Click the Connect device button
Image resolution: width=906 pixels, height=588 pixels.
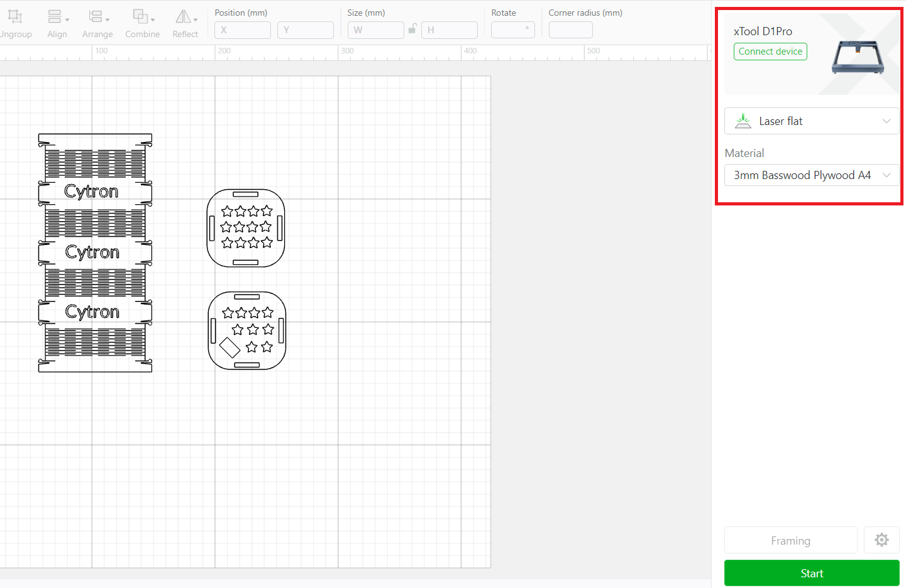point(770,52)
